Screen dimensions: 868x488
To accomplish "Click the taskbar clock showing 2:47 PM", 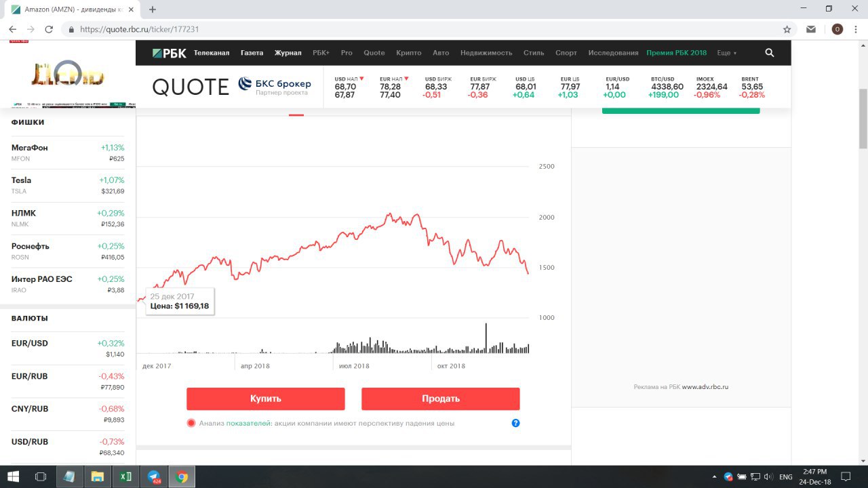I will 814,476.
